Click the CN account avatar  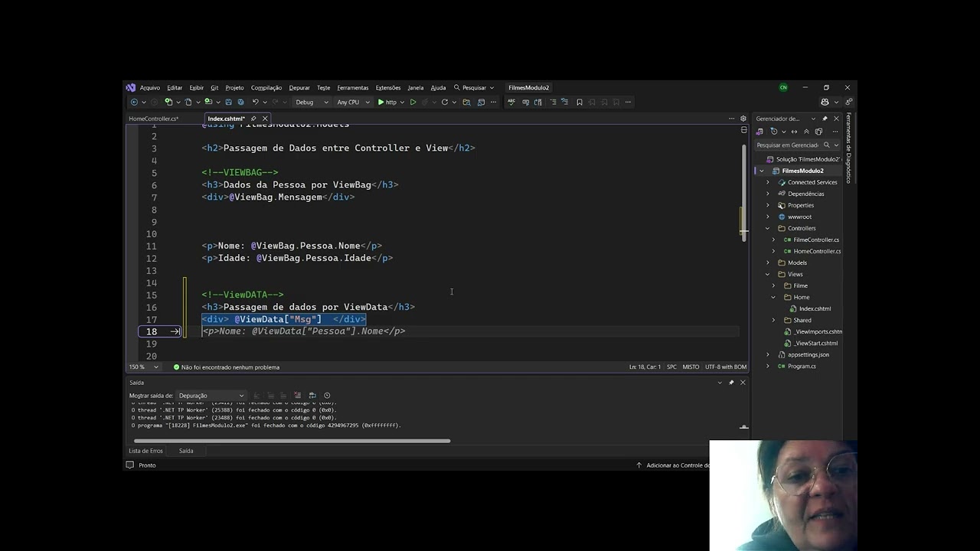tap(783, 87)
